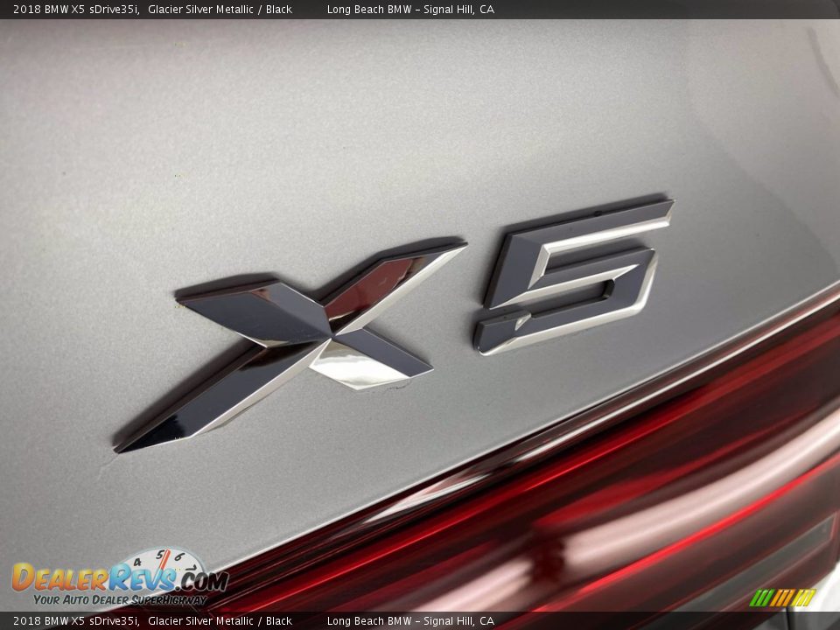Click the bottom caption '2018 BMW X5 sDrive35i'
840x630 pixels.
click(76, 621)
